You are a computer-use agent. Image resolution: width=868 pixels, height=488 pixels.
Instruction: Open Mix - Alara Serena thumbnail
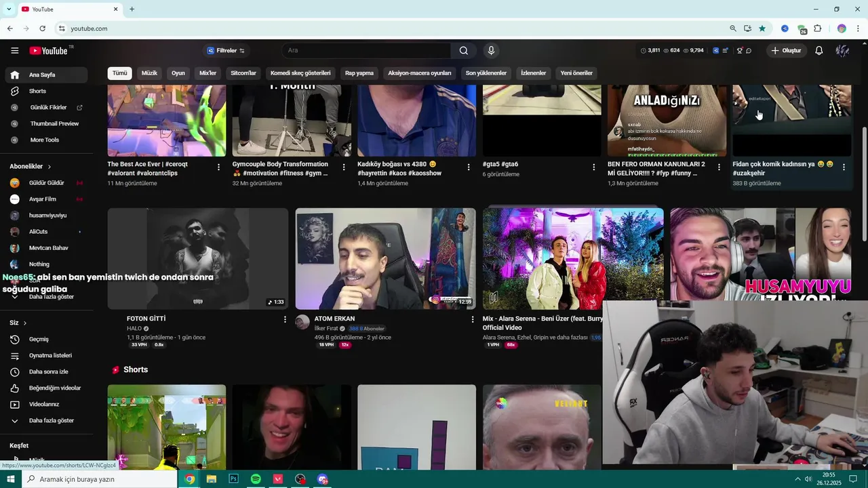573,258
